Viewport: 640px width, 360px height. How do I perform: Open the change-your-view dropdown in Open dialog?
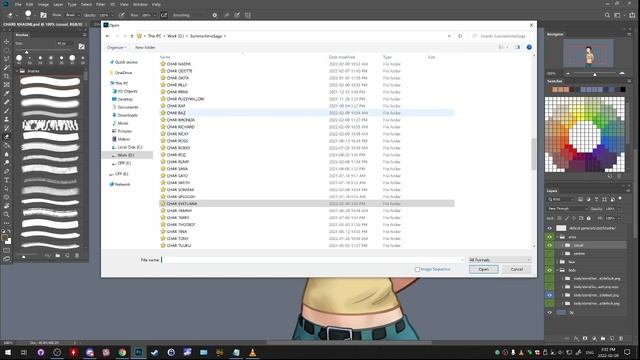coord(507,47)
